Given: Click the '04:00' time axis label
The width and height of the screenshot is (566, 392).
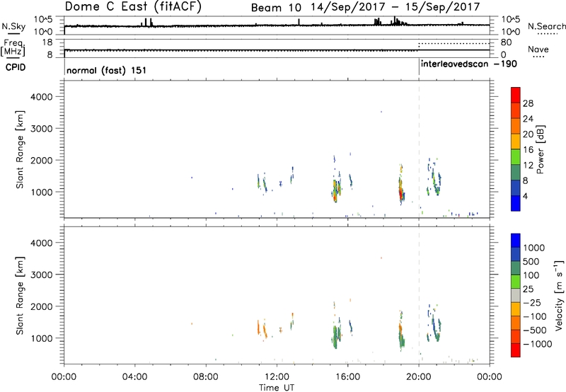Looking at the screenshot, I should (135, 377).
